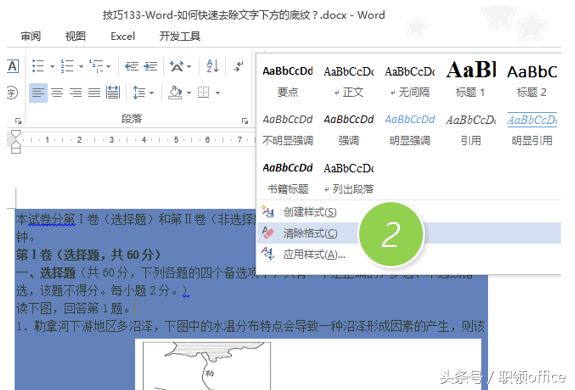
Task: Toggle center alignment
Action: pos(57,92)
